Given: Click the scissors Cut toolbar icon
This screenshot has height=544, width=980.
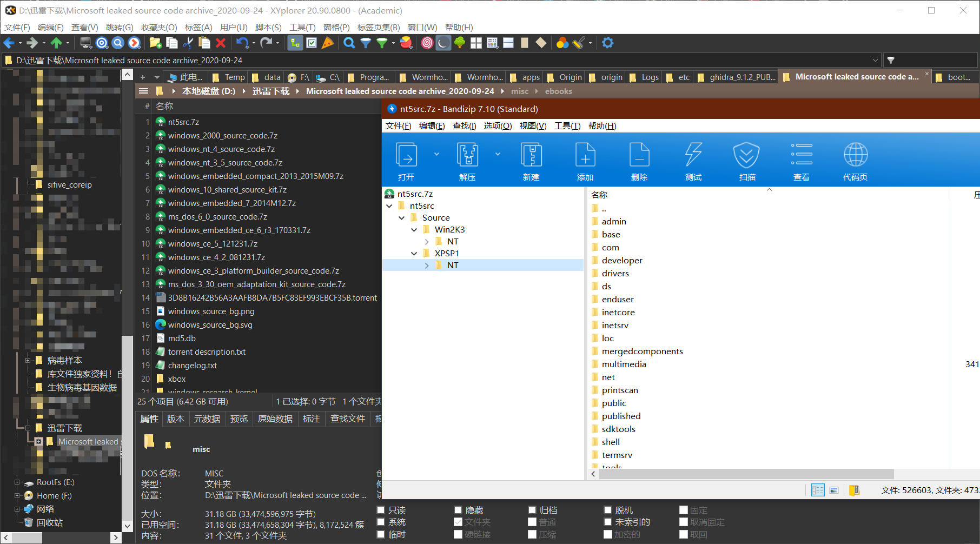Looking at the screenshot, I should 188,43.
